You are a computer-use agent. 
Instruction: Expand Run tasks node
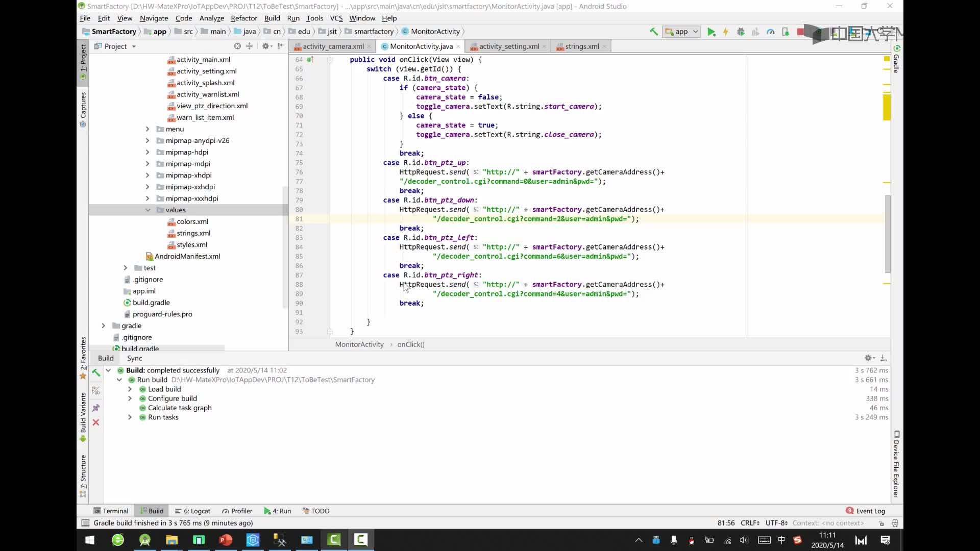click(130, 417)
